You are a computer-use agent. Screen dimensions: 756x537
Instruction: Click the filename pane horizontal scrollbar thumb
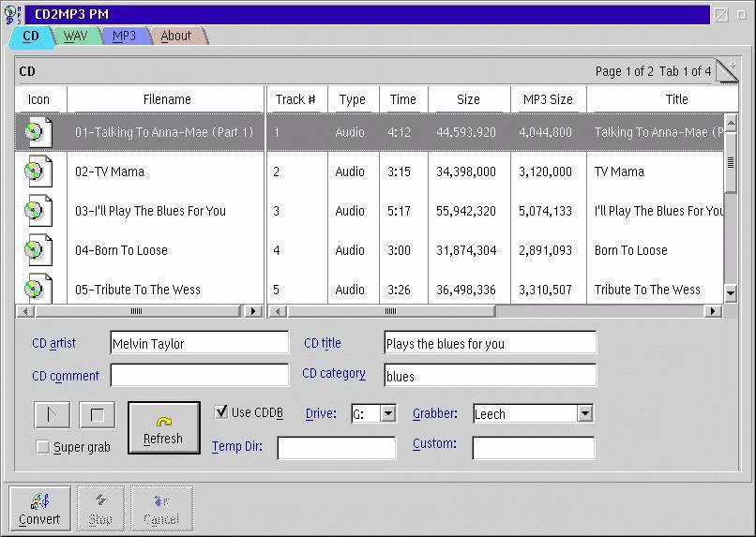tap(137, 311)
